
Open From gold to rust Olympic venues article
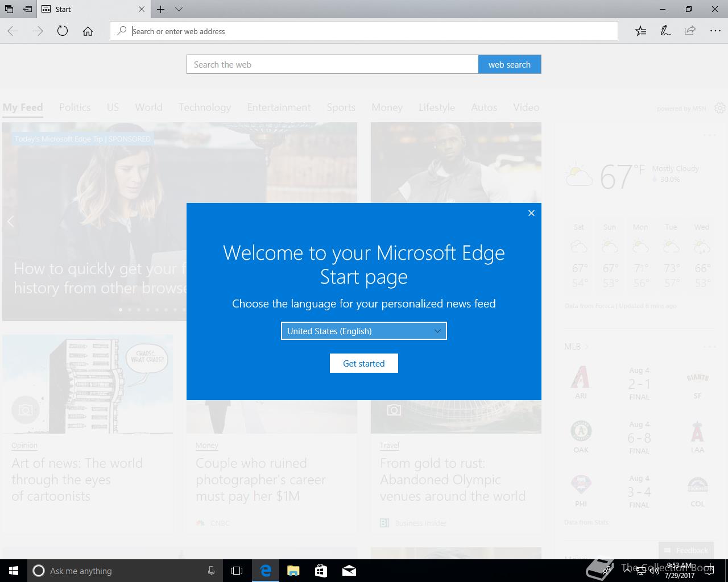(x=453, y=479)
